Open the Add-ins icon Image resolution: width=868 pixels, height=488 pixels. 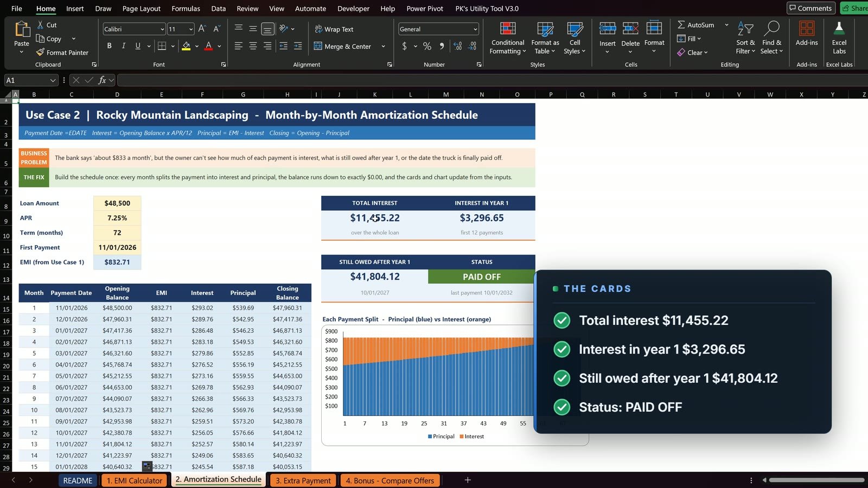tap(807, 28)
